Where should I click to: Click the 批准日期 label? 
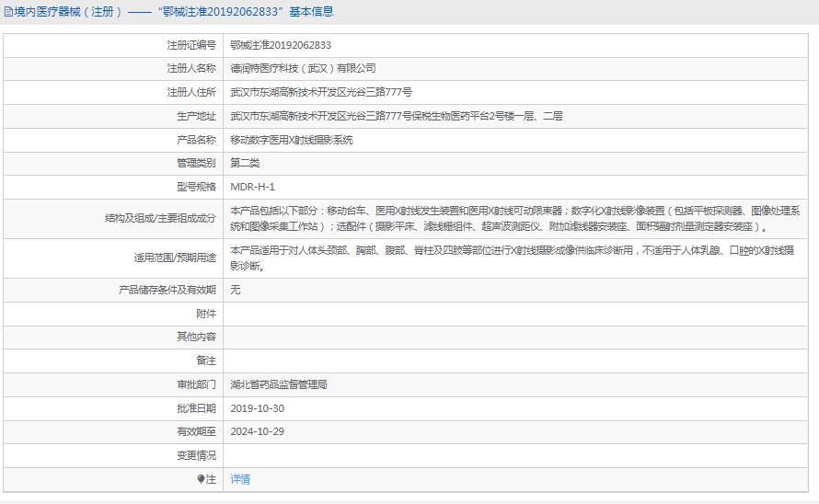click(196, 408)
